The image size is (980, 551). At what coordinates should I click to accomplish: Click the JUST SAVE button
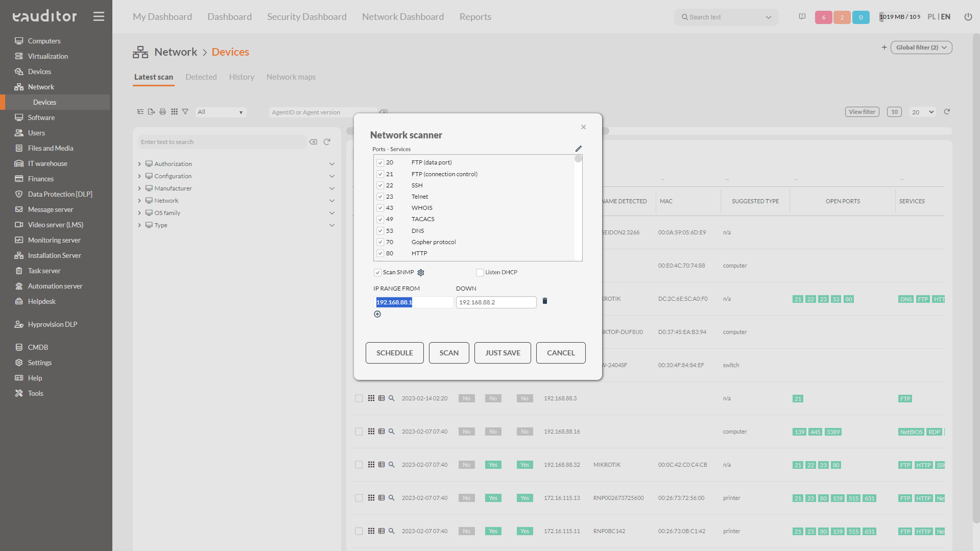(x=503, y=353)
